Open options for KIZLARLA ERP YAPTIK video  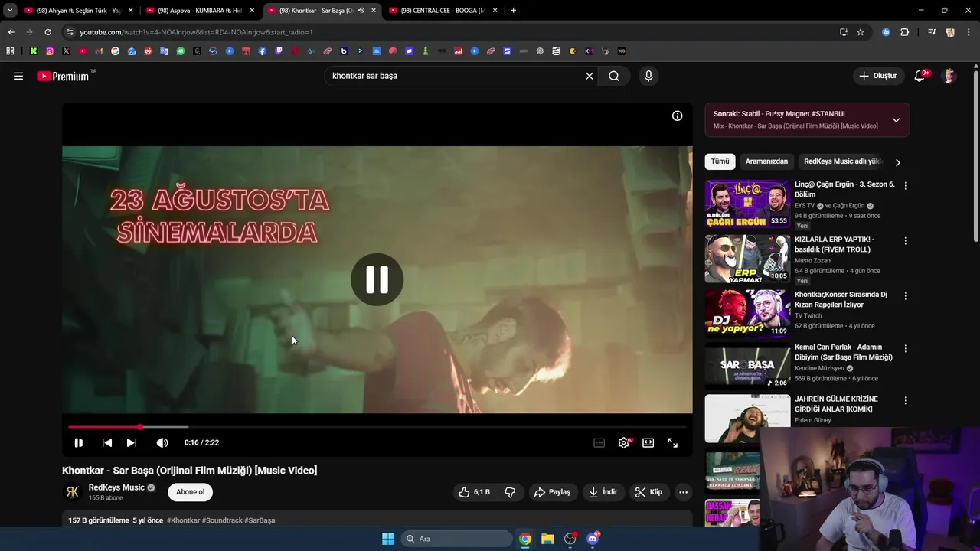pos(906,241)
